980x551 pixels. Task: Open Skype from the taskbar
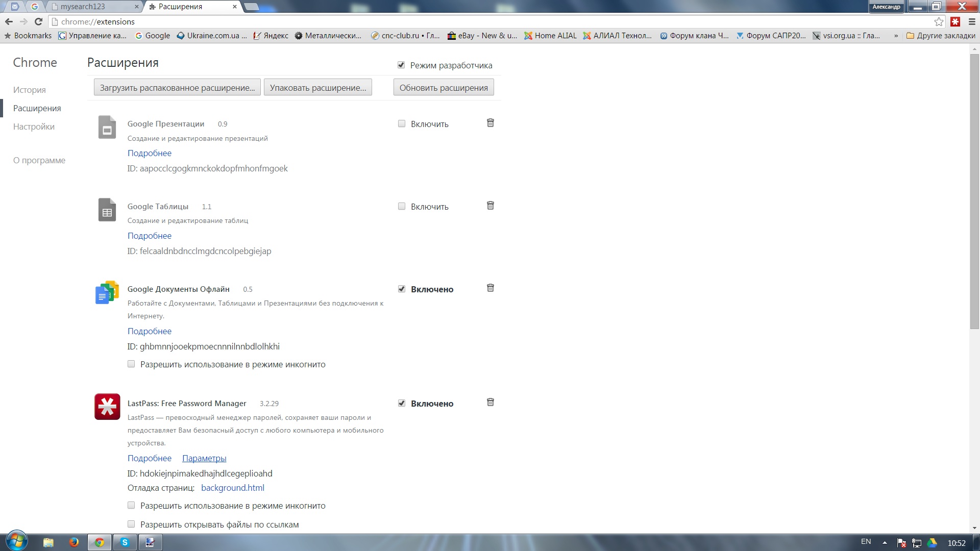(125, 542)
